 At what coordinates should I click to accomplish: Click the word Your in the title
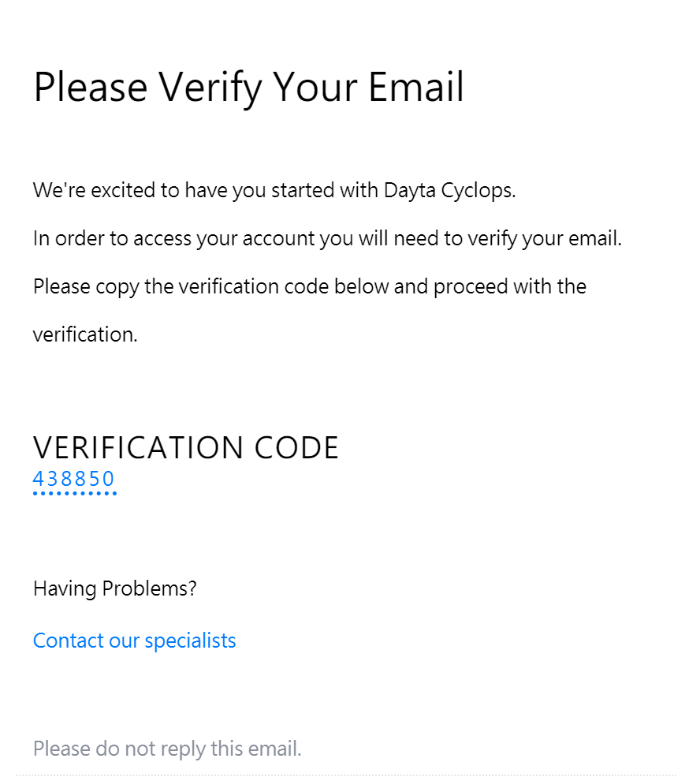(315, 88)
